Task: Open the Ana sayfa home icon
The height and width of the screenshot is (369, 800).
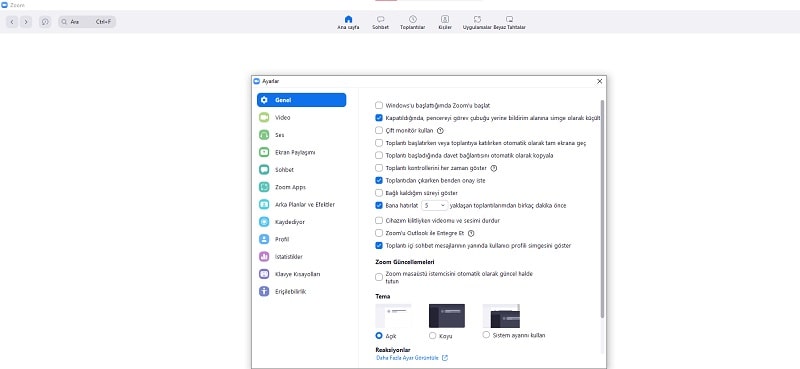Action: [348, 19]
